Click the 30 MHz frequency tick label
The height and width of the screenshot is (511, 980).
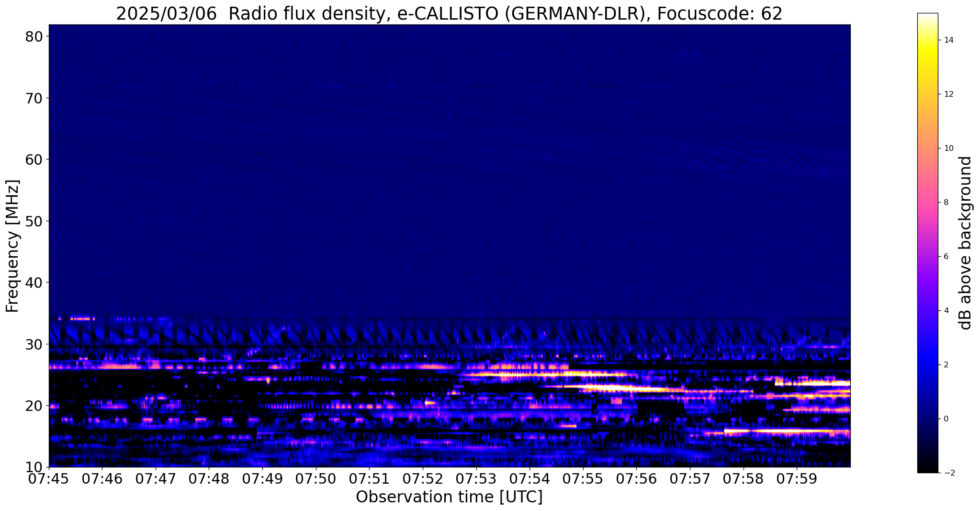[x=34, y=344]
